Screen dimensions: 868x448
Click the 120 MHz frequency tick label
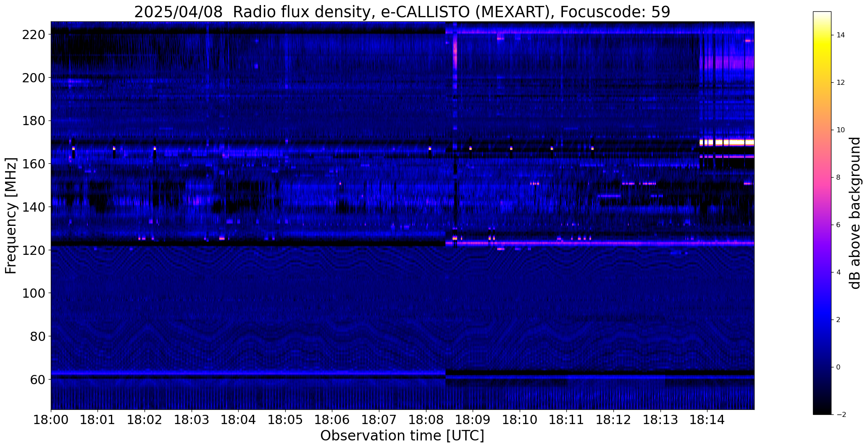tap(34, 250)
